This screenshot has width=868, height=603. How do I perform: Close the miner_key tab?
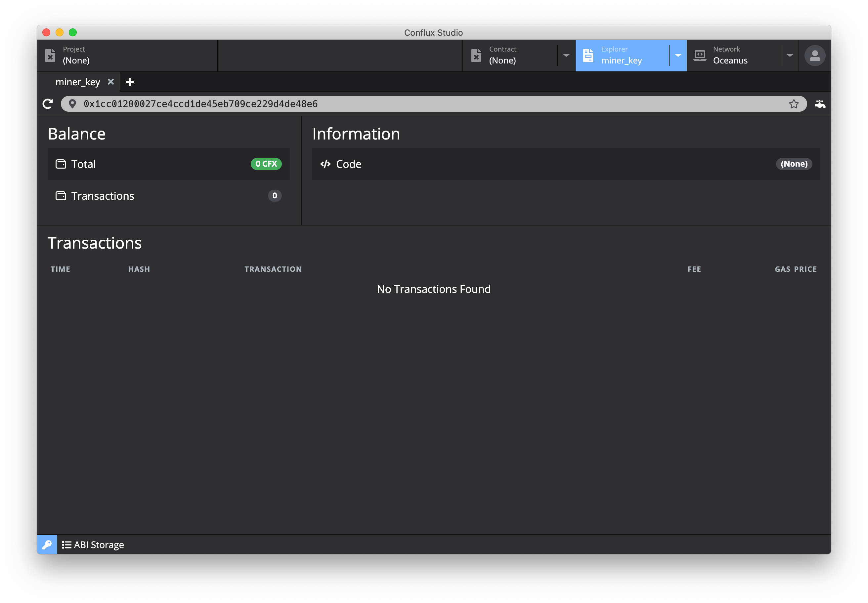111,82
